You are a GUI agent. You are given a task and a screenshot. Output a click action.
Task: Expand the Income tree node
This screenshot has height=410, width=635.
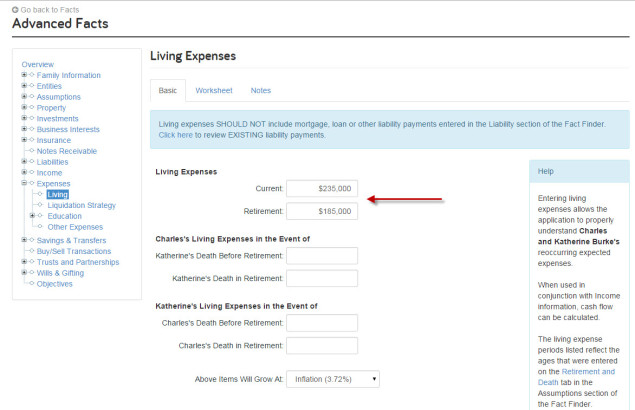(24, 172)
